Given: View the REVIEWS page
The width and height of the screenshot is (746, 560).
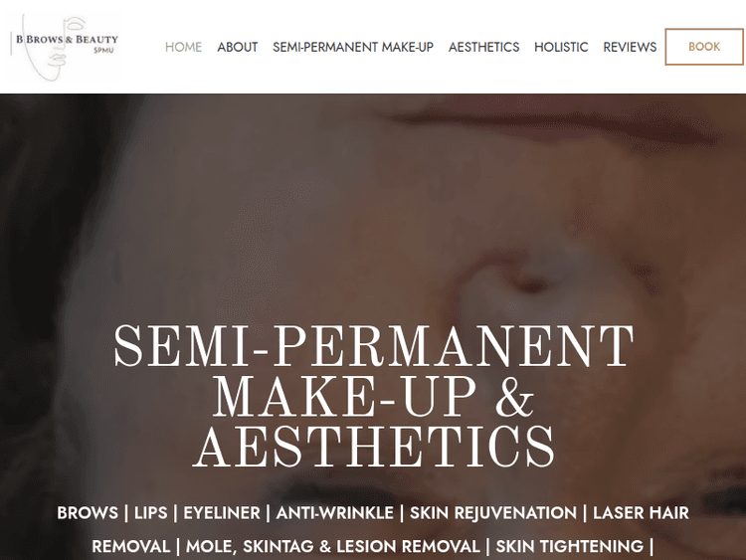Looking at the screenshot, I should [630, 47].
